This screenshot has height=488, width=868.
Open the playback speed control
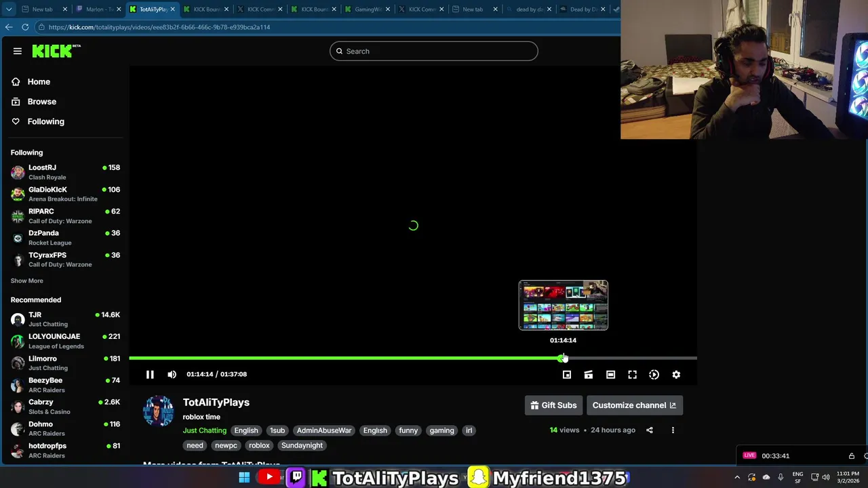tap(654, 374)
